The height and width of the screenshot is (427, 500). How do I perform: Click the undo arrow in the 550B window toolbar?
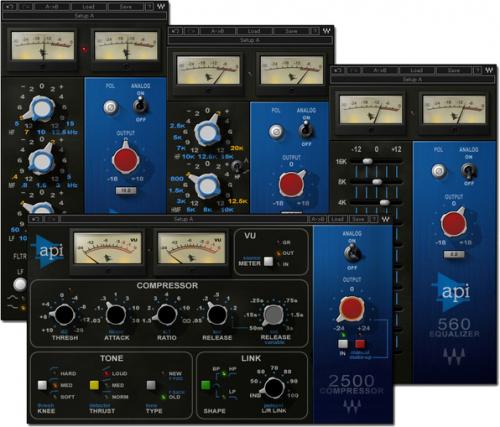coord(176,31)
